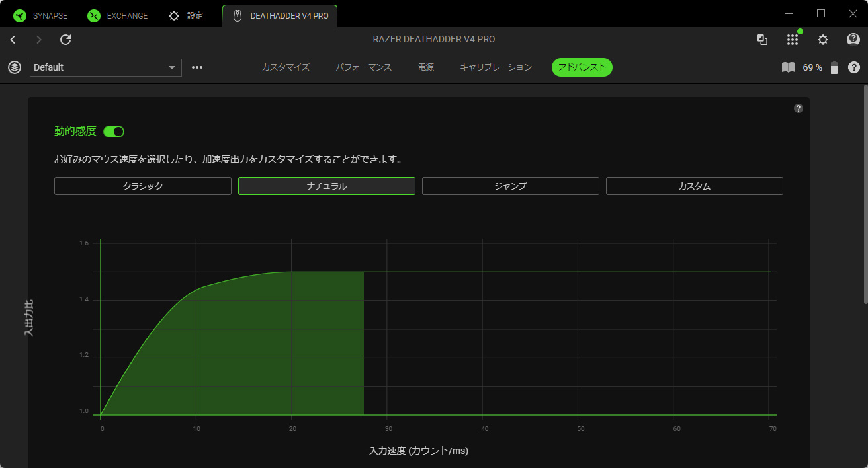Click the RAZER DEATHADDER V4 PRO title
This screenshot has width=868, height=468.
(434, 40)
